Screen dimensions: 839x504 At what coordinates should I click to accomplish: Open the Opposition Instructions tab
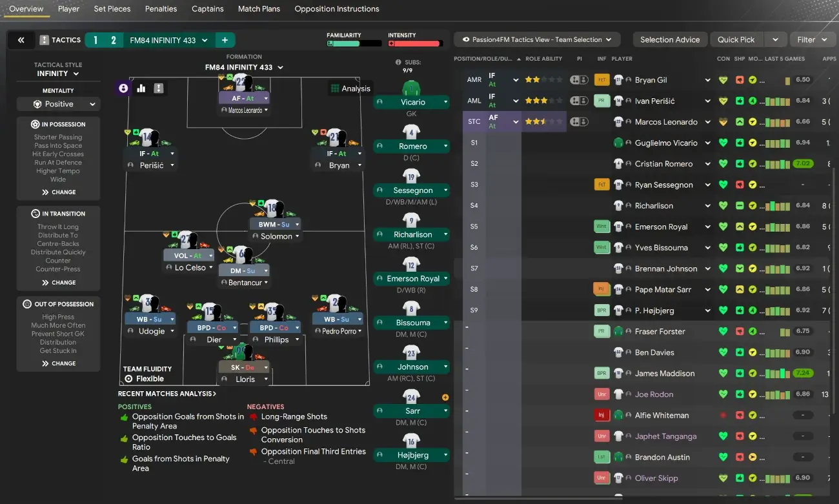(x=337, y=9)
